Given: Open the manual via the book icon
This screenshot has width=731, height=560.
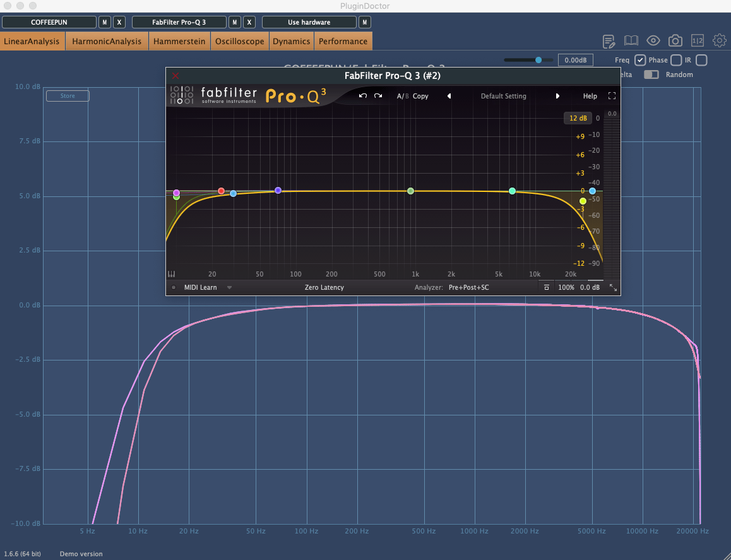Looking at the screenshot, I should click(x=631, y=40).
